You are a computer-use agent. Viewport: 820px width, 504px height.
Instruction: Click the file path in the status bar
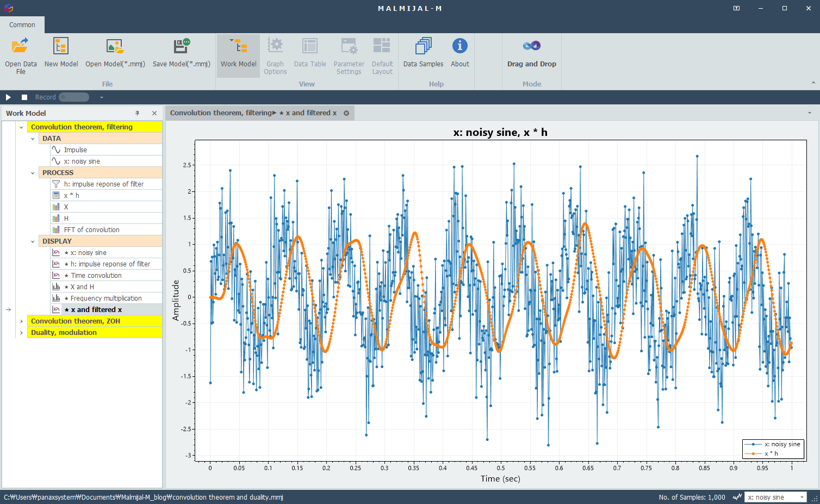click(144, 497)
